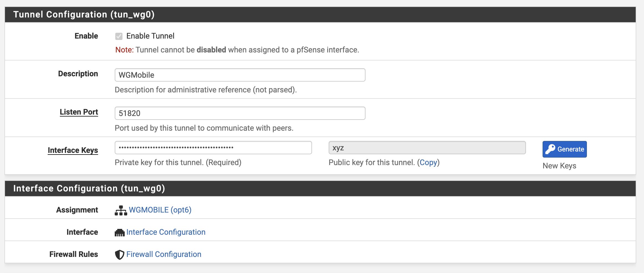Select the masked private key input field
This screenshot has width=644, height=273.
point(213,148)
